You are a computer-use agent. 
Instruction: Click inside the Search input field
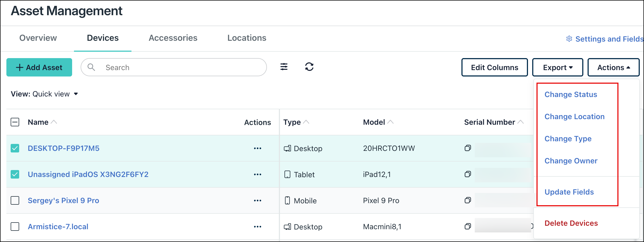coord(160,67)
